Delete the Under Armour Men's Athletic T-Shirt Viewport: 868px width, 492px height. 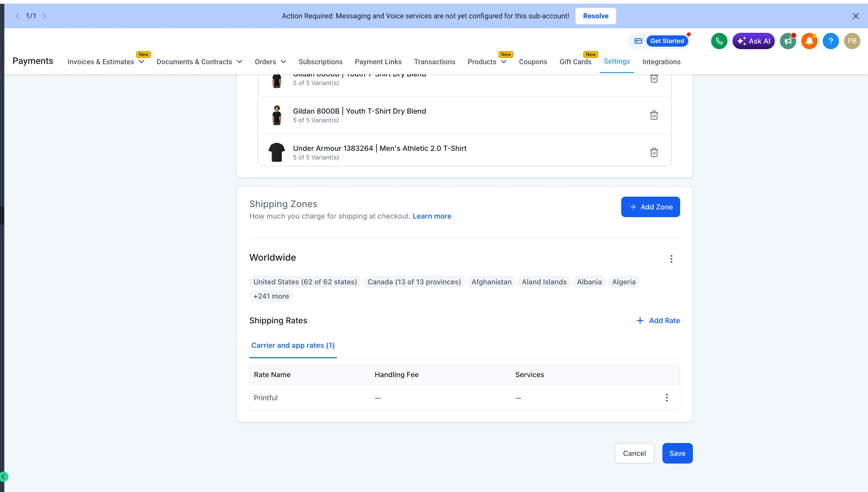654,152
